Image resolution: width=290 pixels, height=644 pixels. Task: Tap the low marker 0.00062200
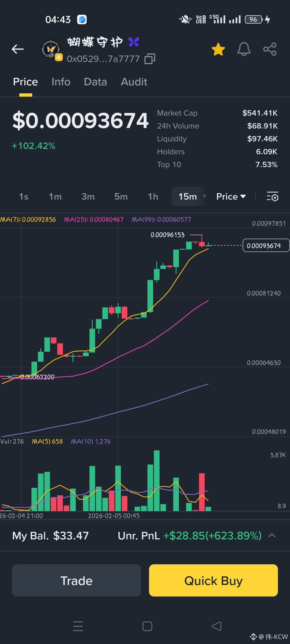(38, 377)
